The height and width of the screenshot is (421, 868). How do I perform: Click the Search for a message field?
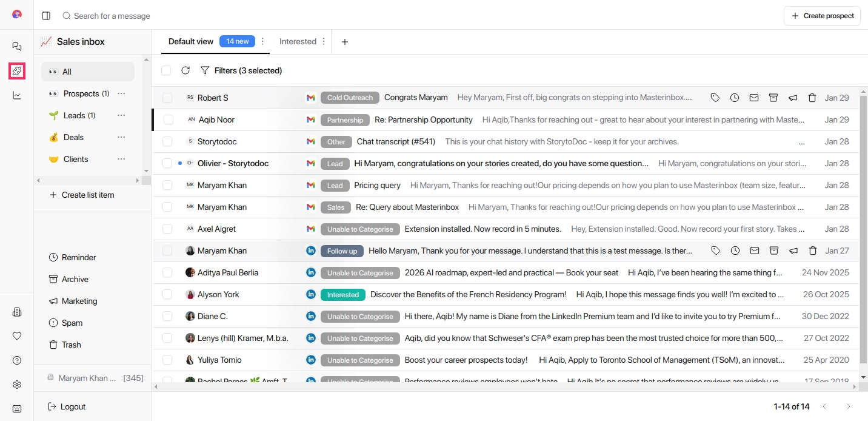[112, 16]
